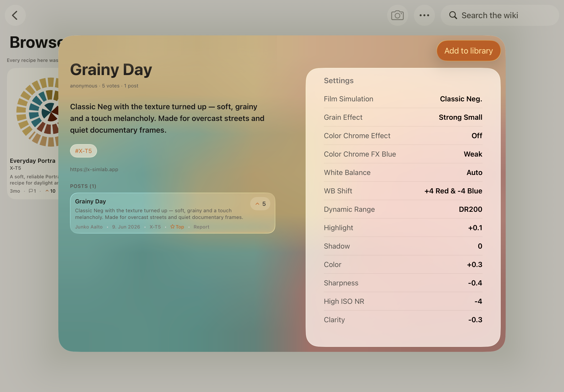Click the Dynamic Range DR200 value

pyautogui.click(x=471, y=209)
